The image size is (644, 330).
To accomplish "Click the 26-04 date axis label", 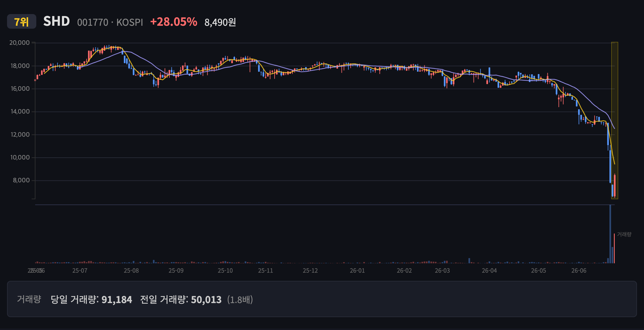I will [x=489, y=271].
